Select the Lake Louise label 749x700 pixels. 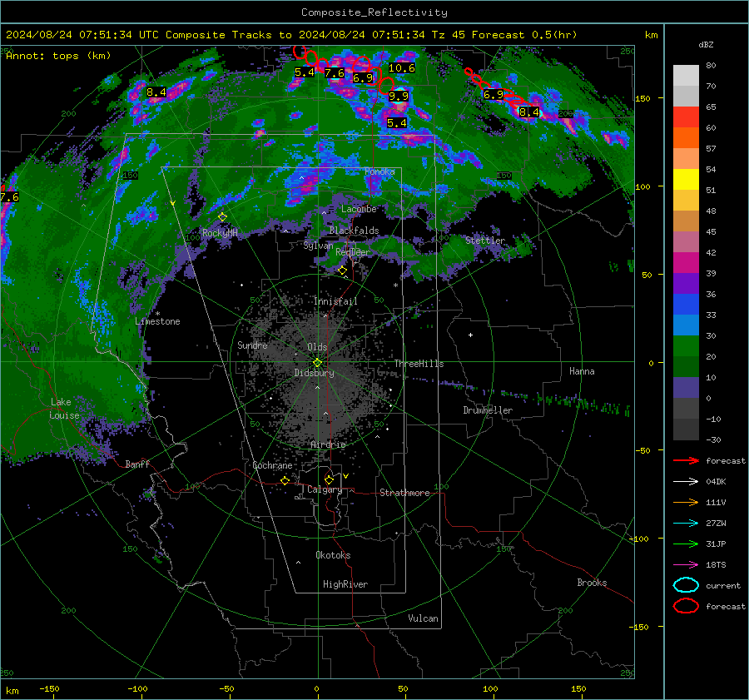coord(64,409)
